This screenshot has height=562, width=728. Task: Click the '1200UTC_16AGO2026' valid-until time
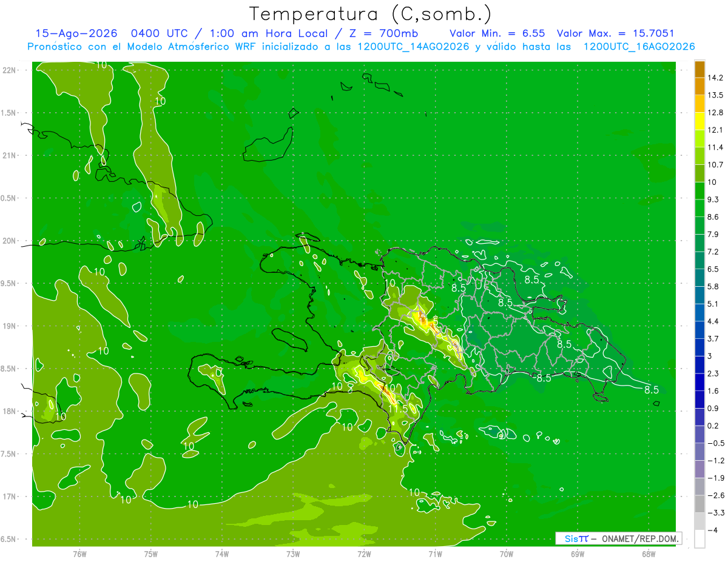click(x=639, y=47)
